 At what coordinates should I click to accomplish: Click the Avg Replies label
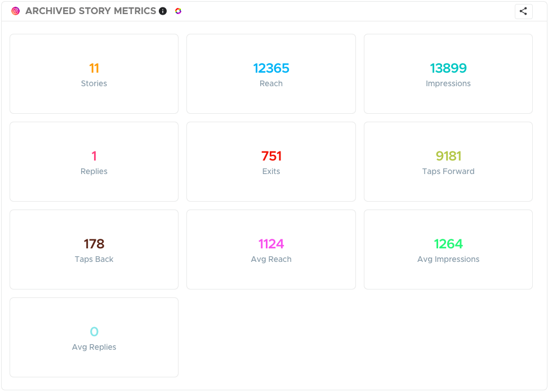94,347
